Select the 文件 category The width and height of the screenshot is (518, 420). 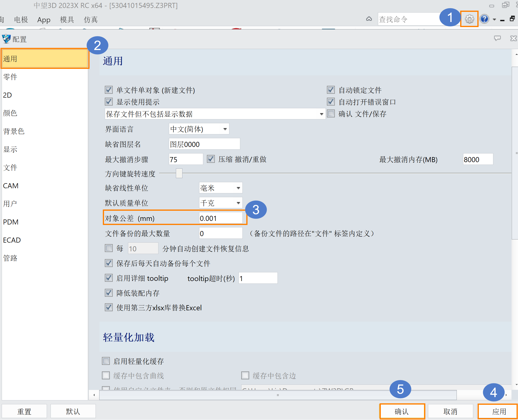45,167
